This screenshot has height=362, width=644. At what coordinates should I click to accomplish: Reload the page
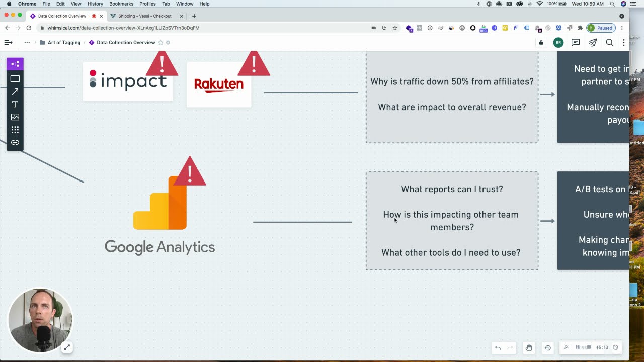29,28
